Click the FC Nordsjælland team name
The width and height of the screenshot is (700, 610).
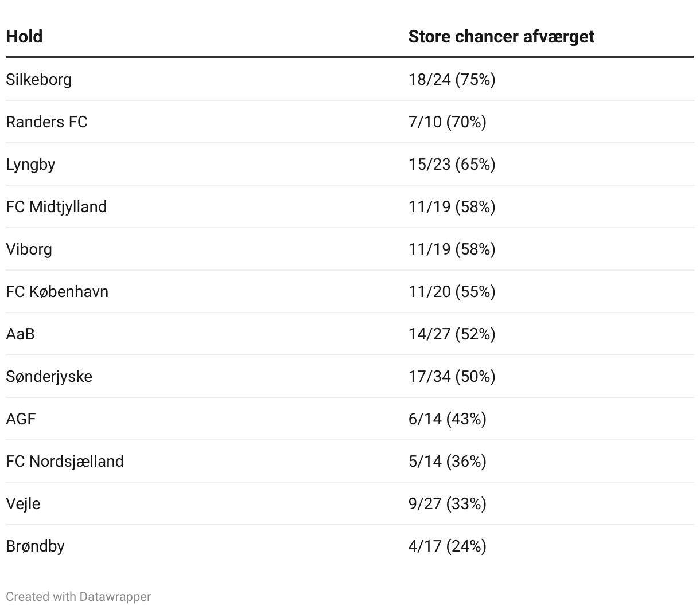(x=65, y=461)
